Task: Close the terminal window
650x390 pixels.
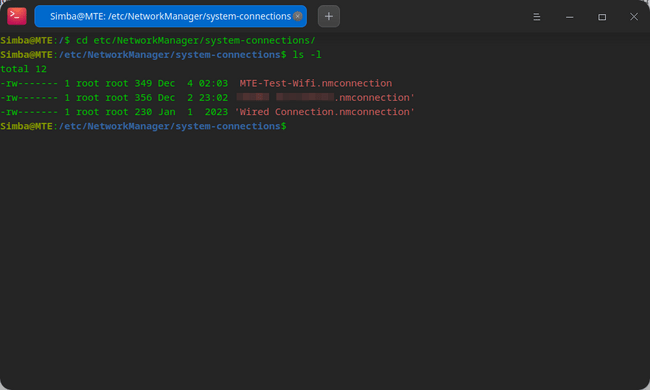Action: [x=634, y=17]
